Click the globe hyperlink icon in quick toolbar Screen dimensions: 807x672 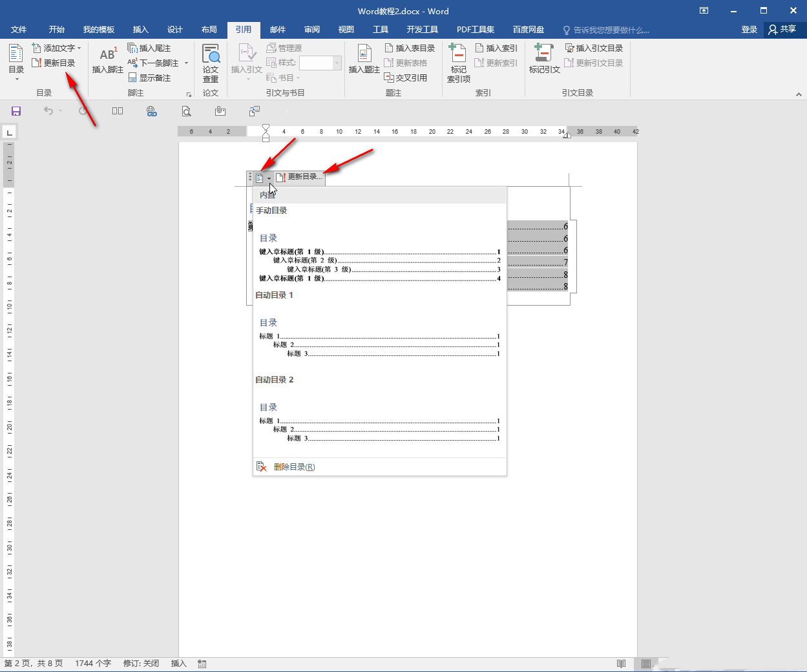152,111
